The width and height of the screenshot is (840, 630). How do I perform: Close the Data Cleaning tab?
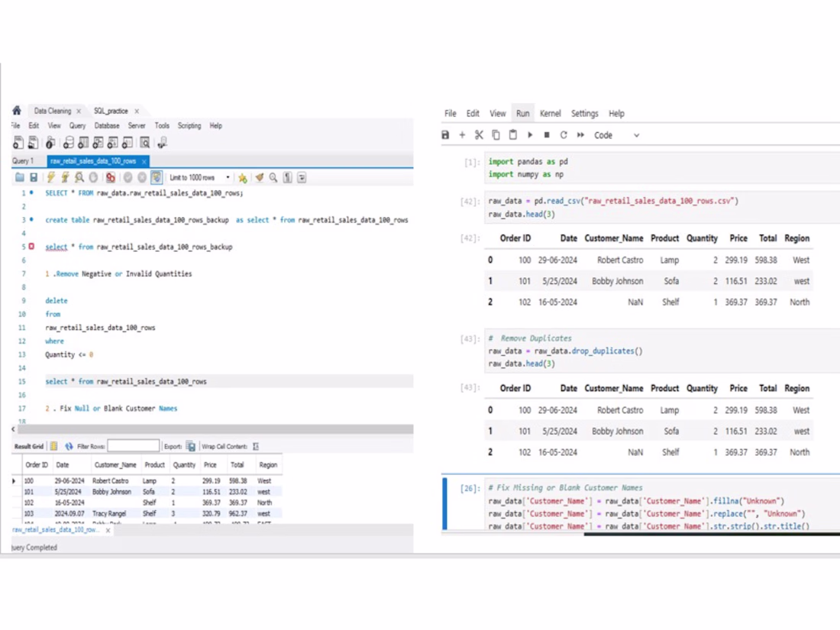[x=79, y=111]
